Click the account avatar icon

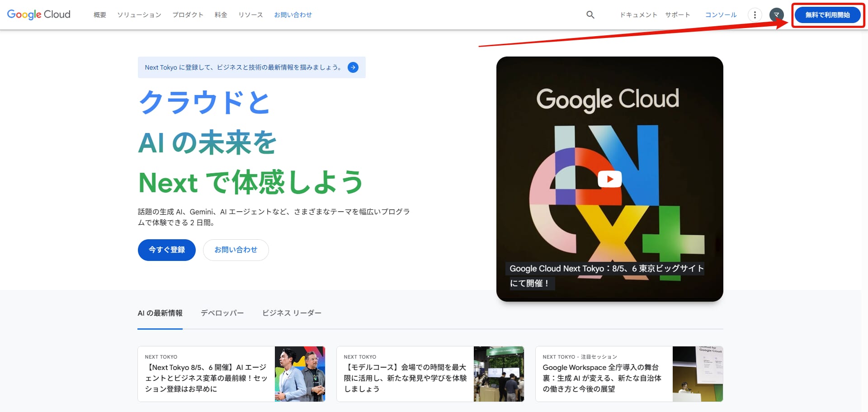pyautogui.click(x=776, y=15)
